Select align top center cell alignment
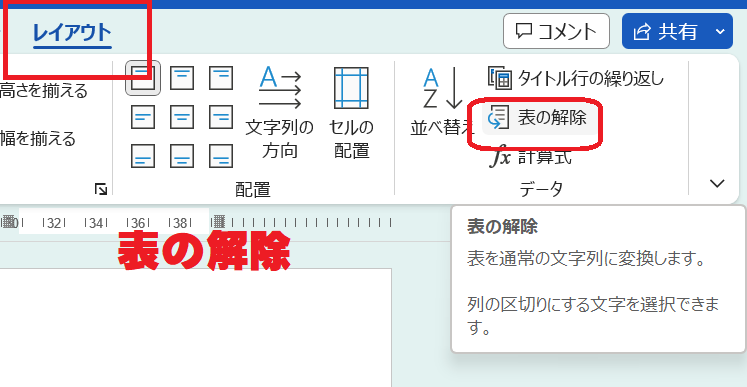This screenshot has height=387, width=747. point(182,78)
